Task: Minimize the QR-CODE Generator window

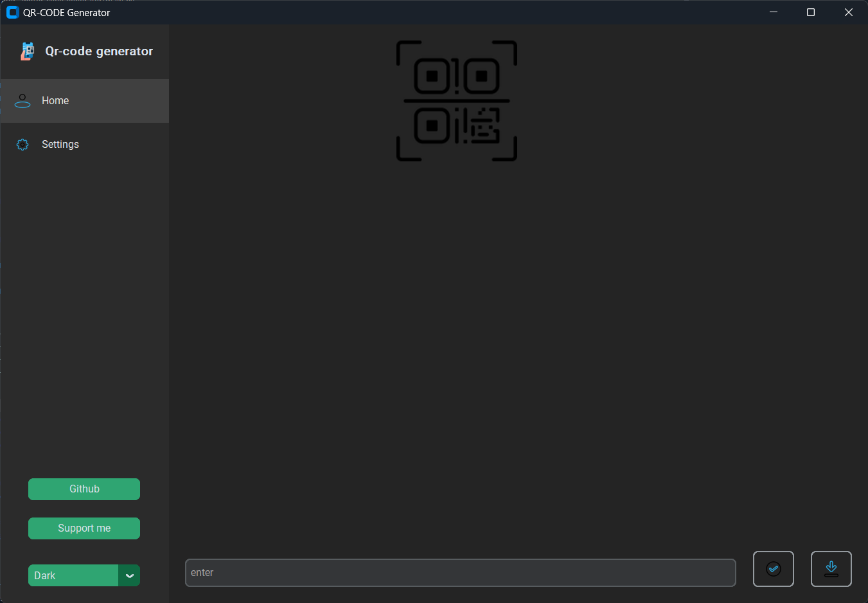Action: click(774, 12)
